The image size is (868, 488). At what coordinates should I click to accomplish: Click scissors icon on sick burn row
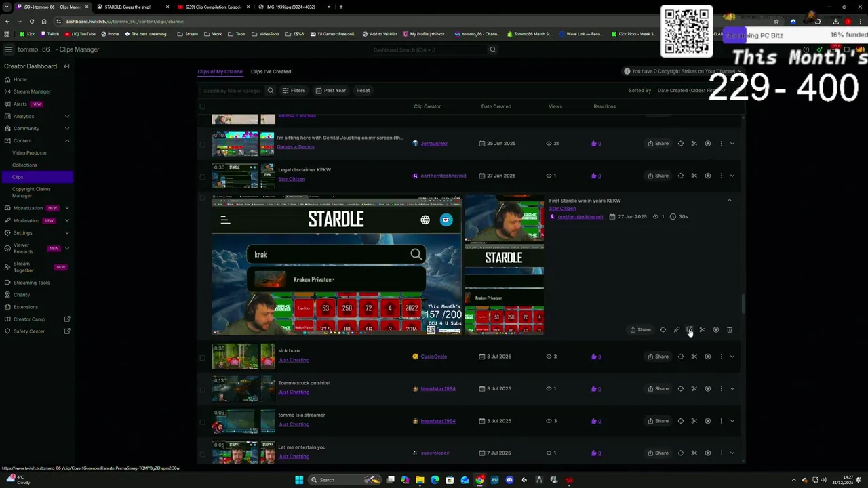tap(694, 357)
